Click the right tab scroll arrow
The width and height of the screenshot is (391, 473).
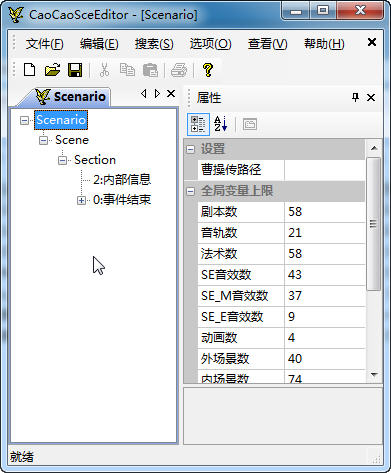157,94
